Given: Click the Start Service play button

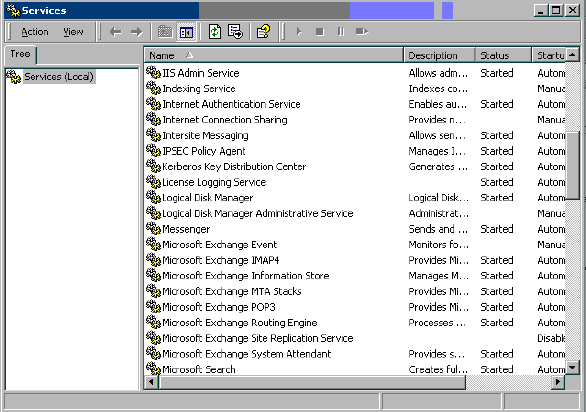Looking at the screenshot, I should click(299, 32).
